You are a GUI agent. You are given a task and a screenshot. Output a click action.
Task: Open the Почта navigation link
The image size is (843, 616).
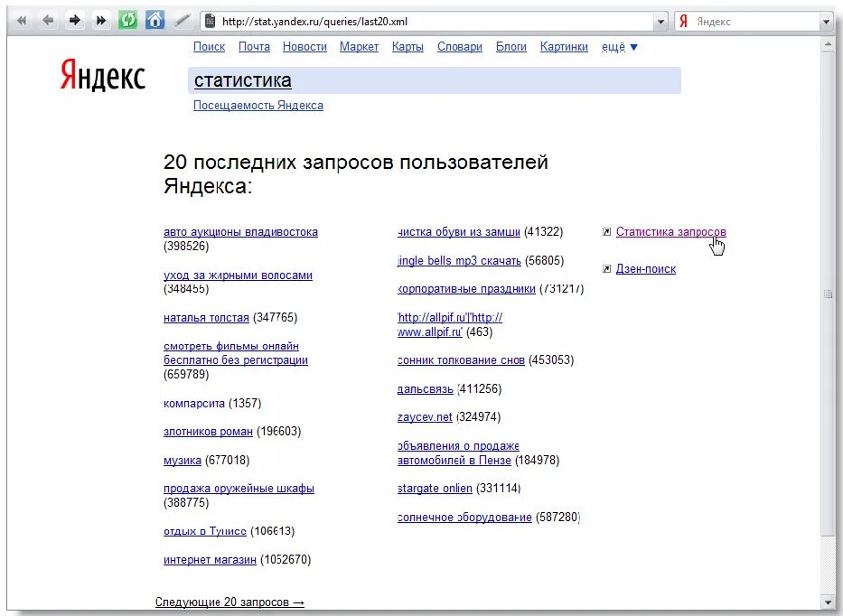coord(254,47)
